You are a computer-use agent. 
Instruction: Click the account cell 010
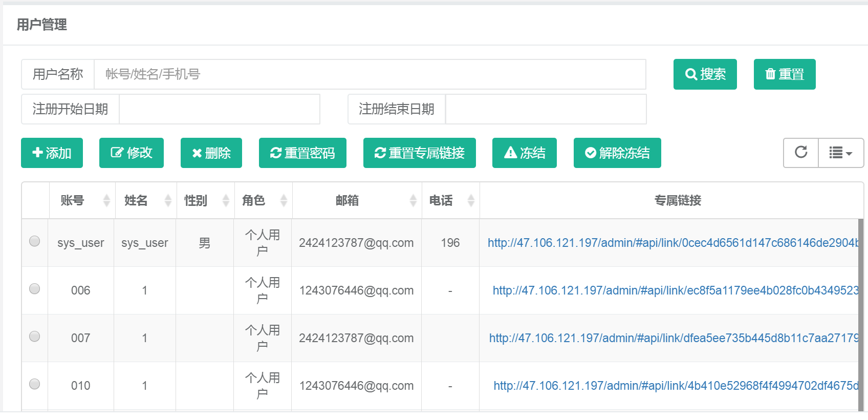tap(81, 386)
